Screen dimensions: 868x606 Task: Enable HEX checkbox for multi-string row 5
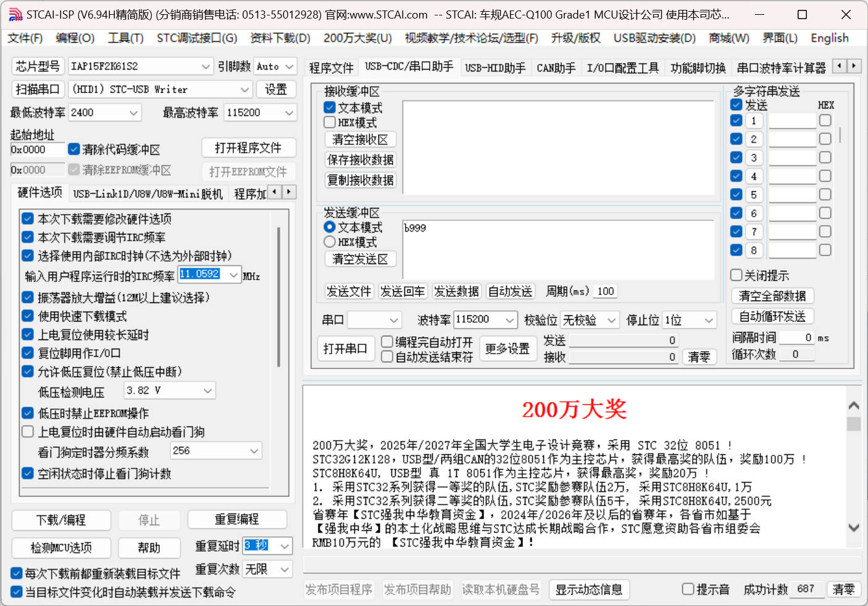point(825,194)
